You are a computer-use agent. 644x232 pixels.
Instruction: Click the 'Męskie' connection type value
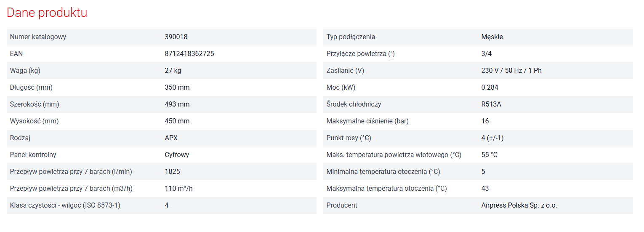tap(492, 37)
